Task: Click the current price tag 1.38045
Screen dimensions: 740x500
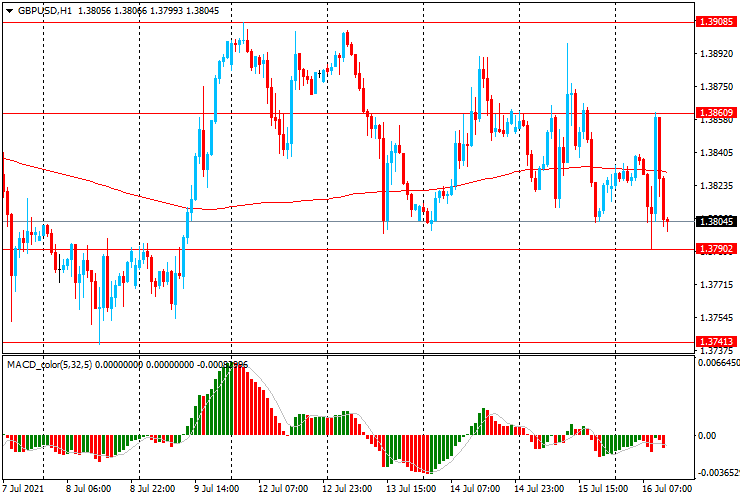Action: pos(717,222)
